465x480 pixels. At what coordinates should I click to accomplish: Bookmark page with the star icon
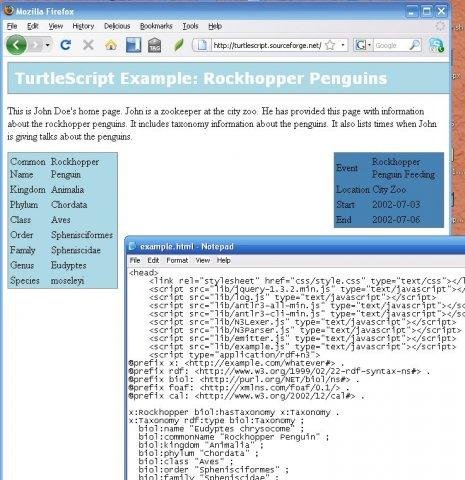click(330, 45)
